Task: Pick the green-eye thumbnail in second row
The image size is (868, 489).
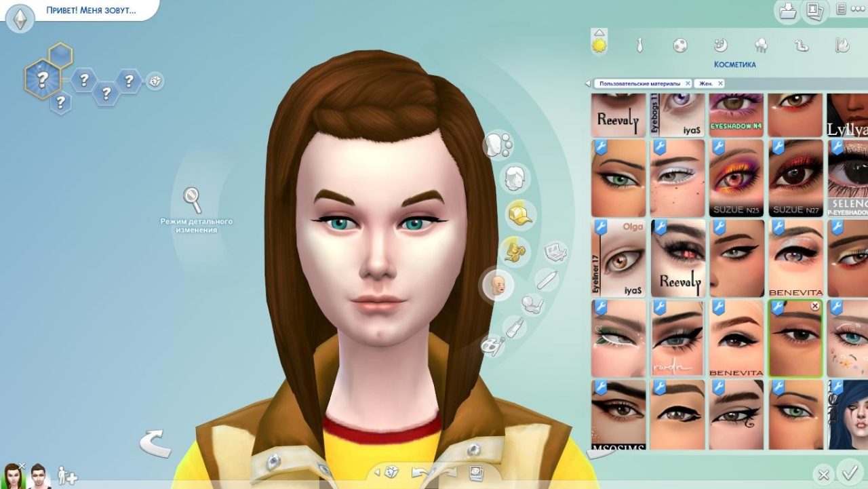Action: coord(618,178)
